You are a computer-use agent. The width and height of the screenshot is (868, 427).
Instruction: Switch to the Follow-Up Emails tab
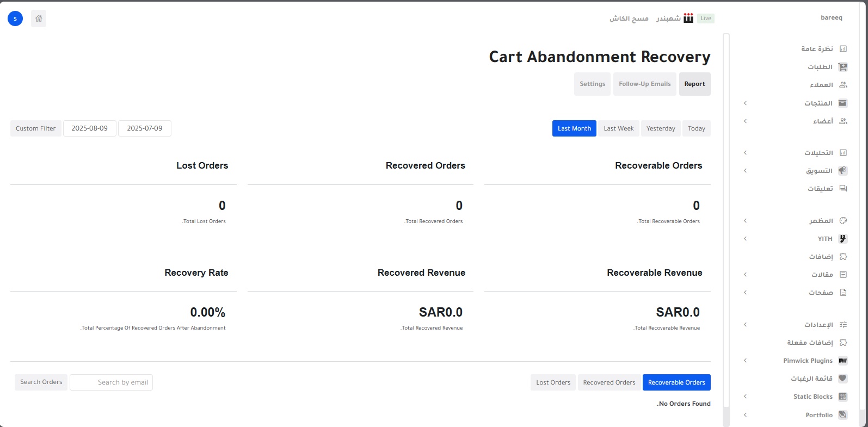click(644, 84)
